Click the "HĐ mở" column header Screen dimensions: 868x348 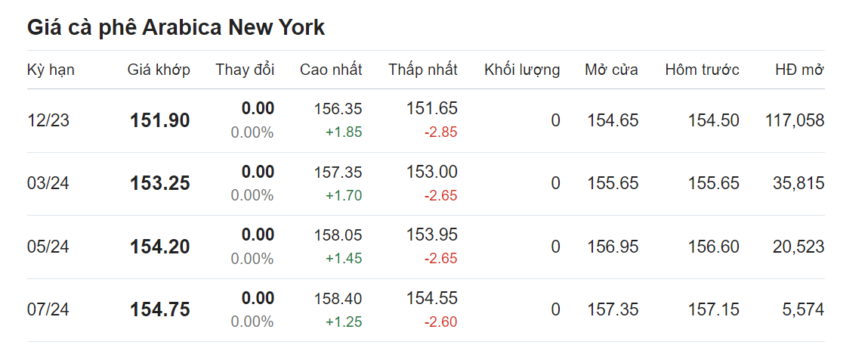point(799,70)
